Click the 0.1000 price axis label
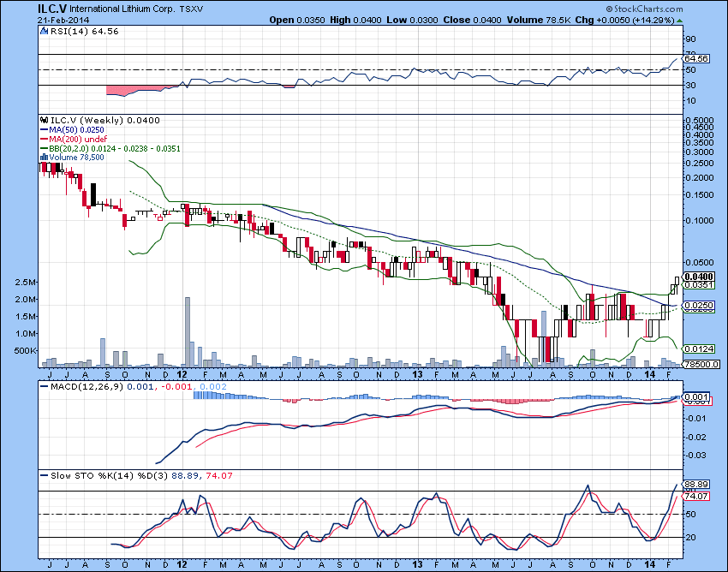728x572 pixels. [x=700, y=220]
